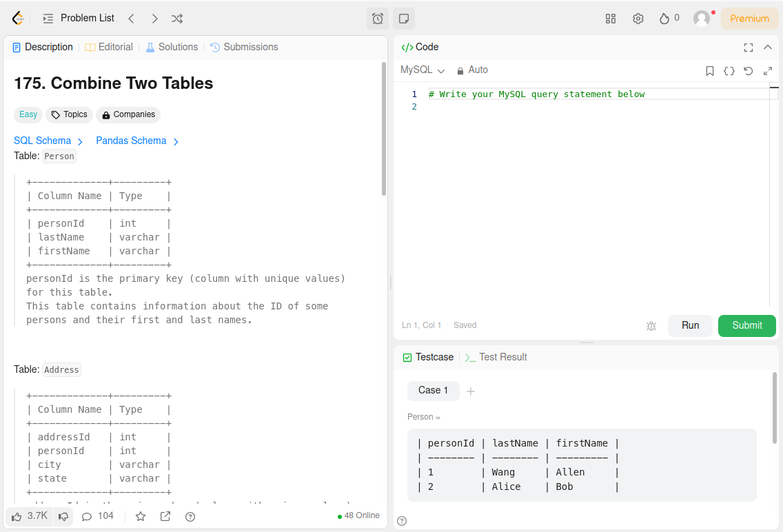Collapse the Code panel chevron
The image size is (783, 532).
click(768, 48)
